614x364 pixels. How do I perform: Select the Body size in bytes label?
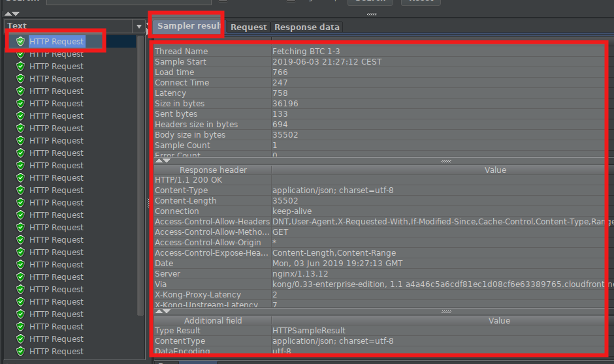click(190, 135)
